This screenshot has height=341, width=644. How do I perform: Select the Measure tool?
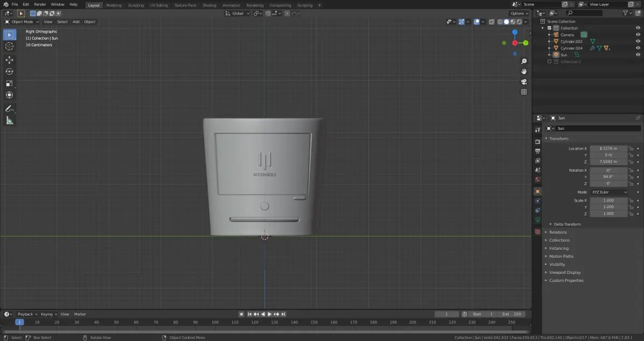pos(9,121)
